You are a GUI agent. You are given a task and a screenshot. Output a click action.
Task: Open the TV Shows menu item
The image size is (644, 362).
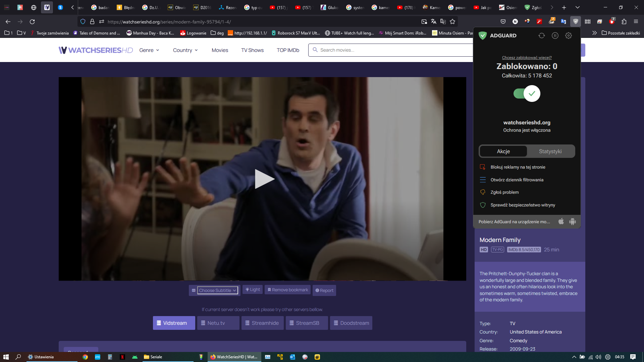[x=252, y=50]
